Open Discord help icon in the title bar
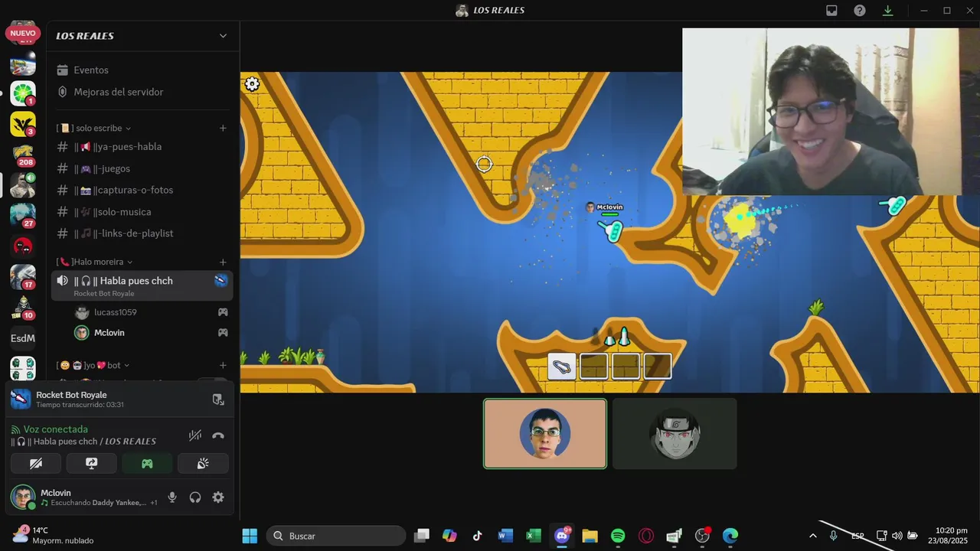Screen dimensions: 980x551 (860, 11)
